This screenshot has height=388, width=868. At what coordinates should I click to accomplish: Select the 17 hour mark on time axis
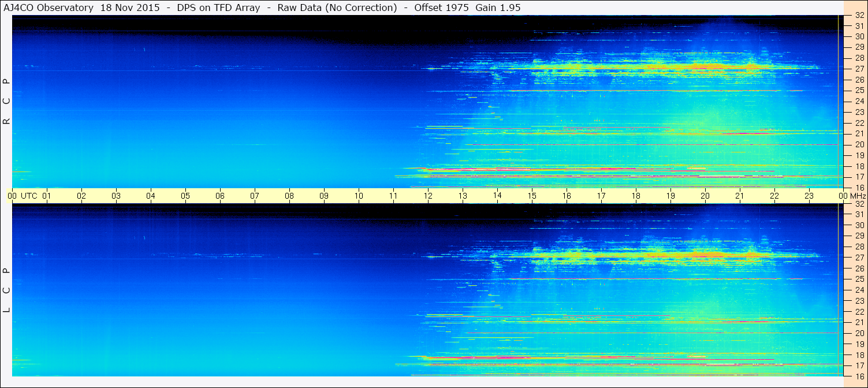coord(601,196)
